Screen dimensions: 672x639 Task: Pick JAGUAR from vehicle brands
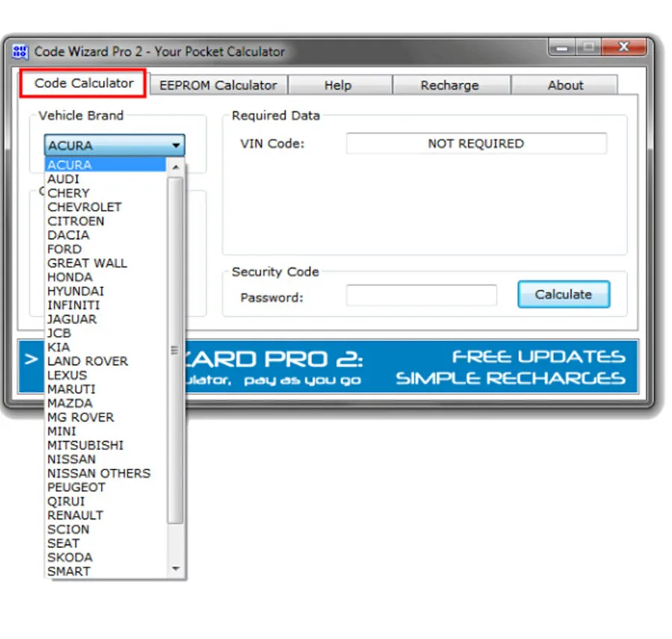click(x=106, y=319)
